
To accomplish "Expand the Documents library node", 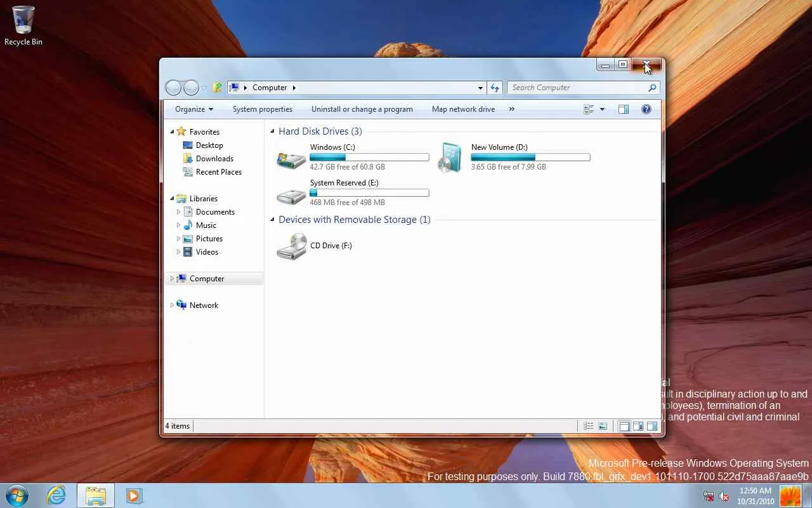I will pyautogui.click(x=179, y=212).
